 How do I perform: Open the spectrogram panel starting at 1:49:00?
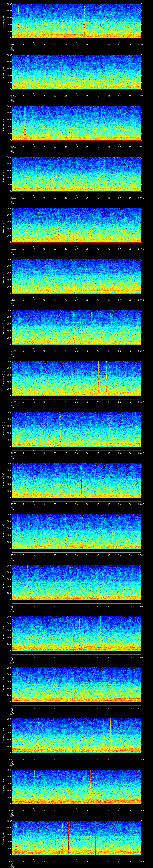coord(77,174)
